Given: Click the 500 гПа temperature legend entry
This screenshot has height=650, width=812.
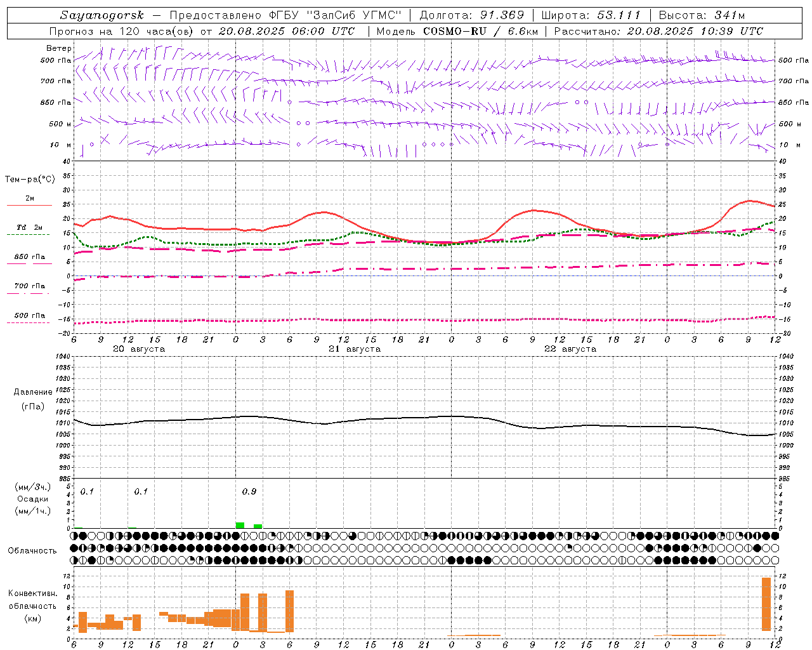Looking at the screenshot, I should (30, 315).
